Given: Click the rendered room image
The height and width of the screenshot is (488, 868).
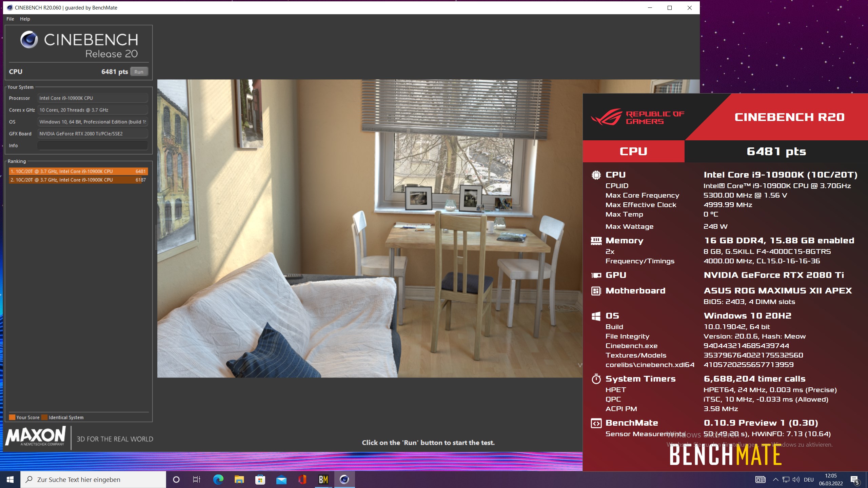Looking at the screenshot, I should (370, 228).
